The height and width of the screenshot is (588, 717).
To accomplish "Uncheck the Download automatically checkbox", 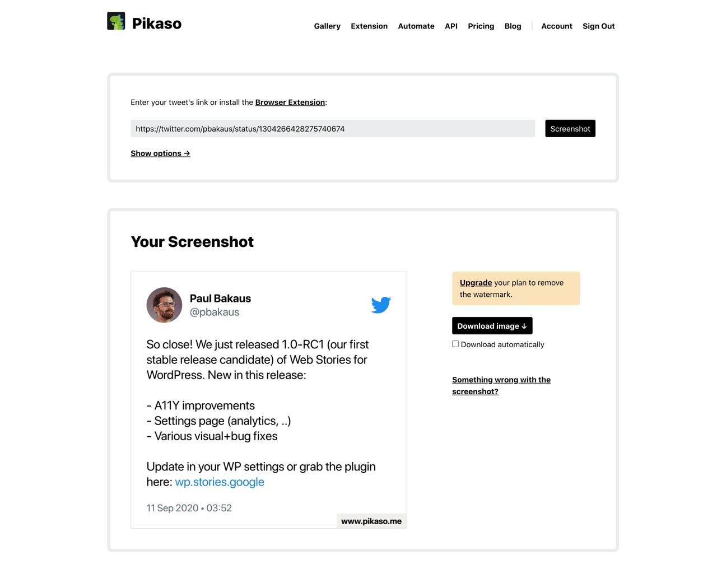I will (x=455, y=343).
